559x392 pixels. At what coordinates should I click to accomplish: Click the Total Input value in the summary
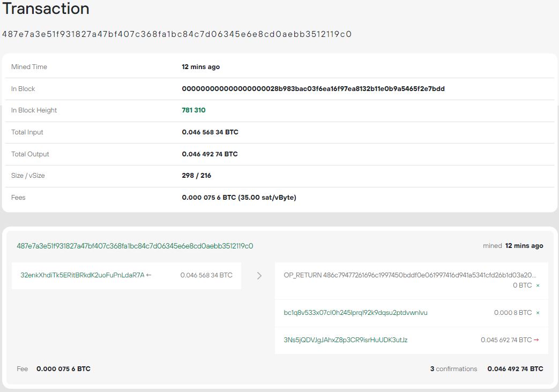point(210,132)
